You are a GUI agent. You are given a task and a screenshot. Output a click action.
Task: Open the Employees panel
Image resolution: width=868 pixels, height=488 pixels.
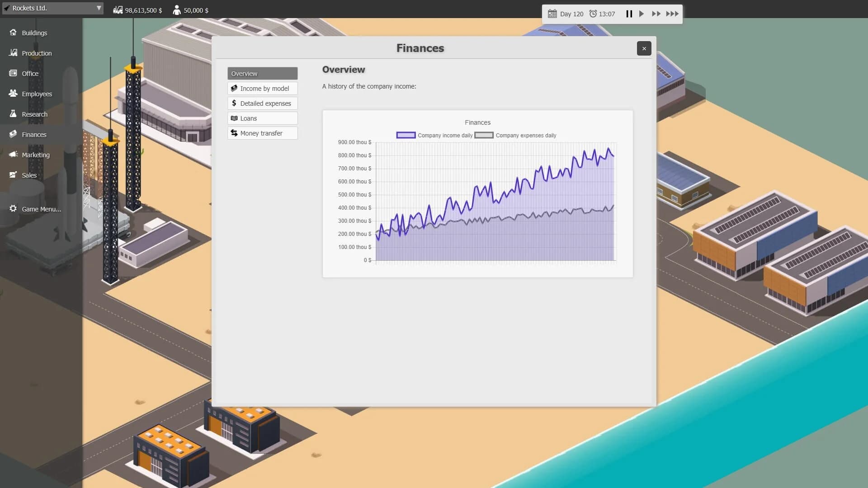coord(37,94)
